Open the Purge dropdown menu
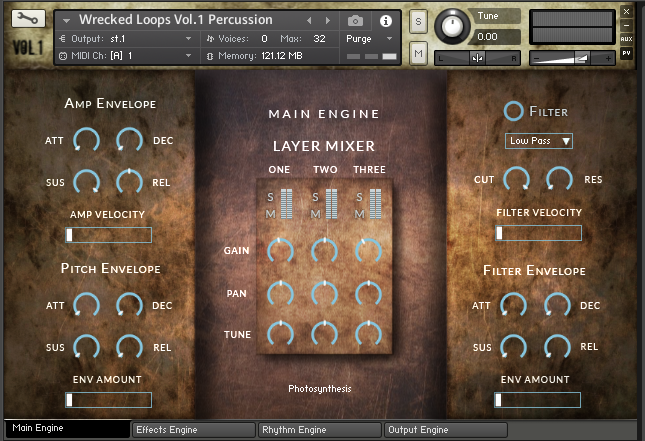Image resolution: width=645 pixels, height=441 pixels. tap(369, 39)
